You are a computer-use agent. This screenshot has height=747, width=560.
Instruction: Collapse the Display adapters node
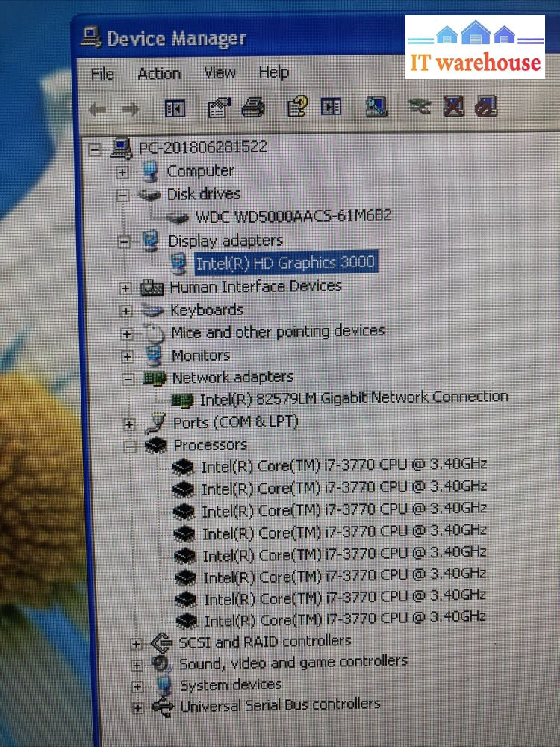(124, 242)
